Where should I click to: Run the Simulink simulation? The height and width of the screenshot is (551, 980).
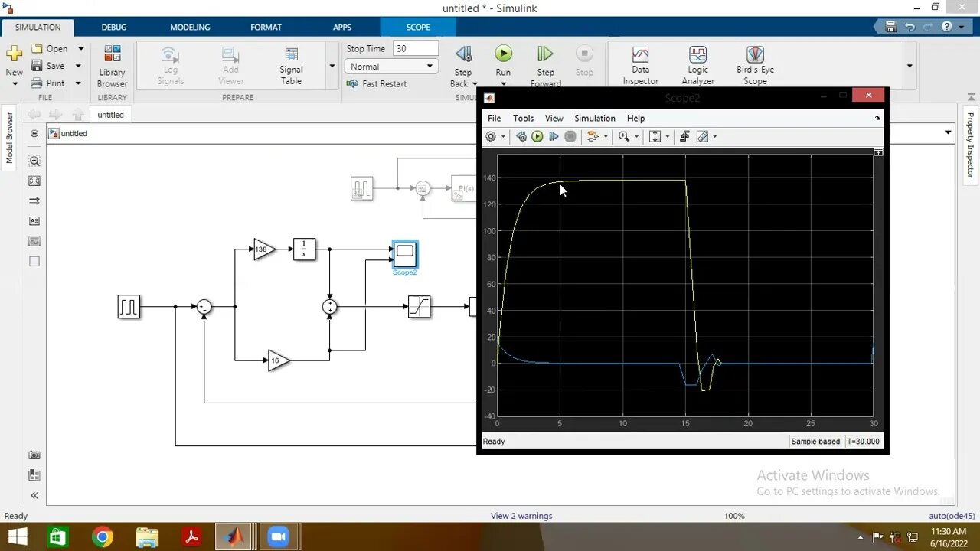503,61
